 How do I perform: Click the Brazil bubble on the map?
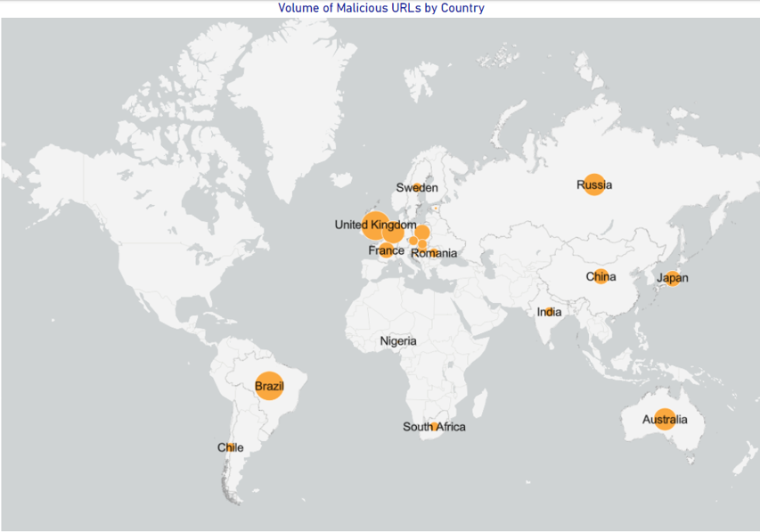[269, 386]
